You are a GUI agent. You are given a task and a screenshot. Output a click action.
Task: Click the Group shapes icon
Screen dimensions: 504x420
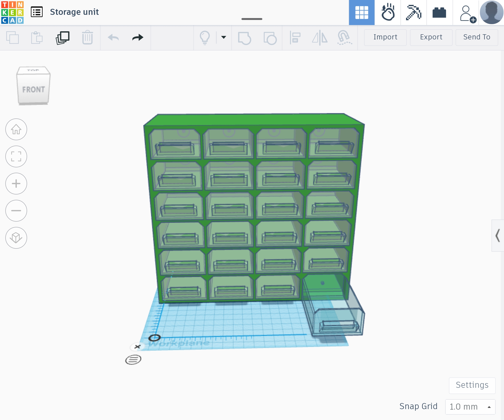click(244, 38)
